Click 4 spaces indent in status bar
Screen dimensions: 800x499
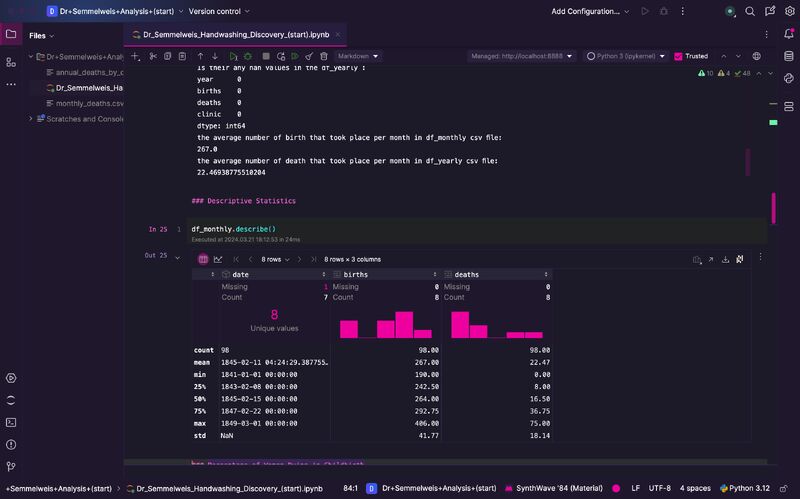pos(695,488)
